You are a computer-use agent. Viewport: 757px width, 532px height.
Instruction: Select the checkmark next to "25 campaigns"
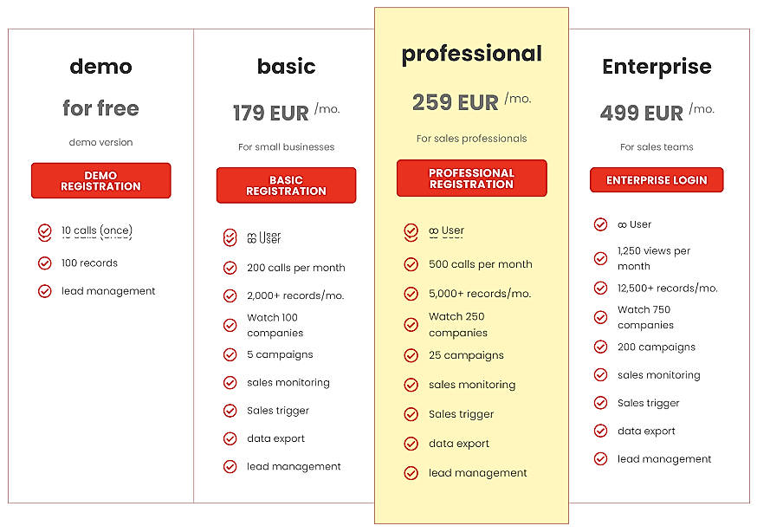(411, 355)
